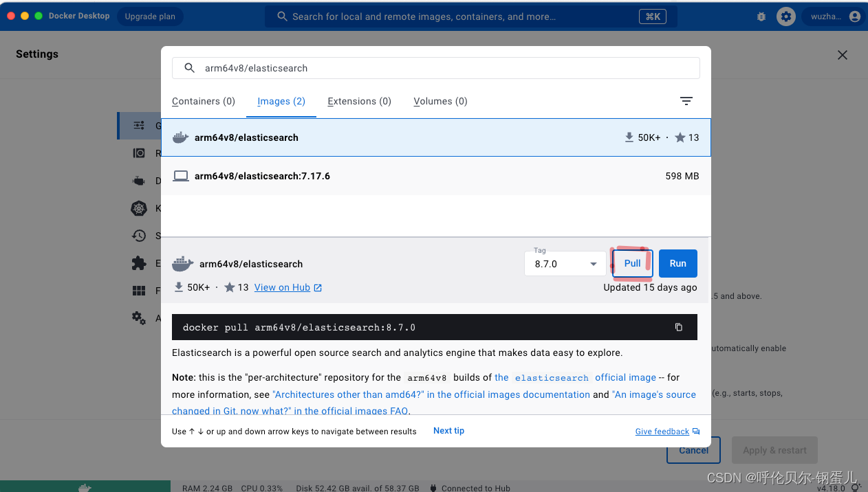
Task: Click the Software updates sidebar icon
Action: (139, 236)
